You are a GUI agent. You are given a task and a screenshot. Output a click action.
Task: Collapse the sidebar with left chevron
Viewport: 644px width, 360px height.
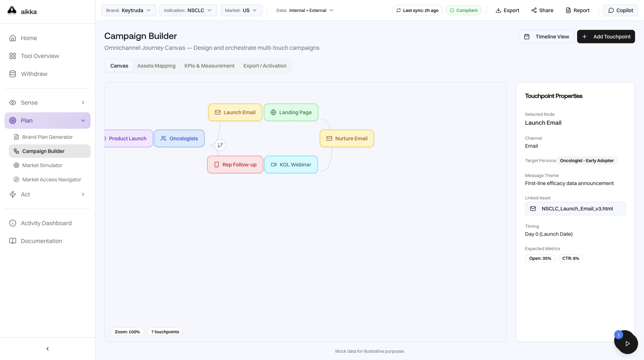tap(48, 349)
